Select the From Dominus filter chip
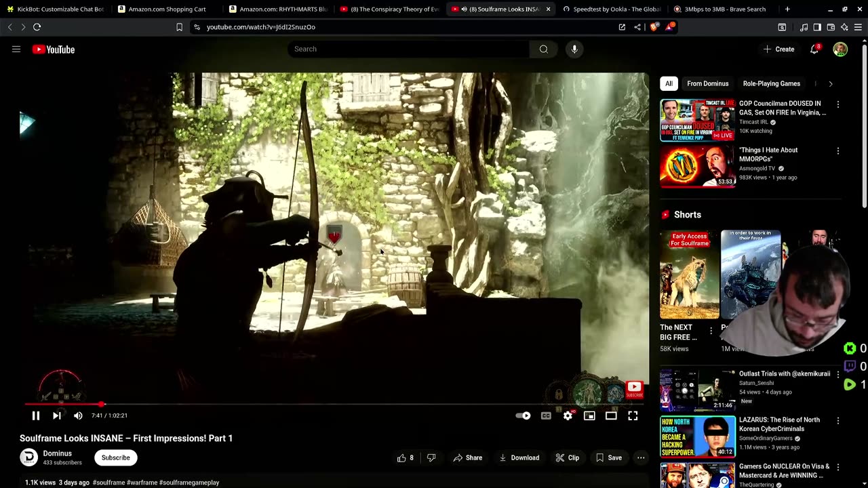This screenshot has height=488, width=868. (707, 83)
